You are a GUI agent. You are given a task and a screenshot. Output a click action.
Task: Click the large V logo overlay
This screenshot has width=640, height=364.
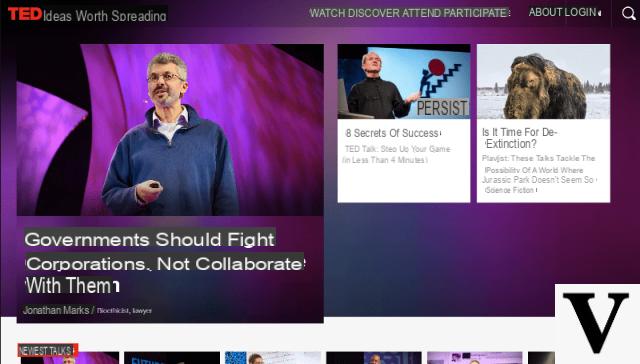597,323
